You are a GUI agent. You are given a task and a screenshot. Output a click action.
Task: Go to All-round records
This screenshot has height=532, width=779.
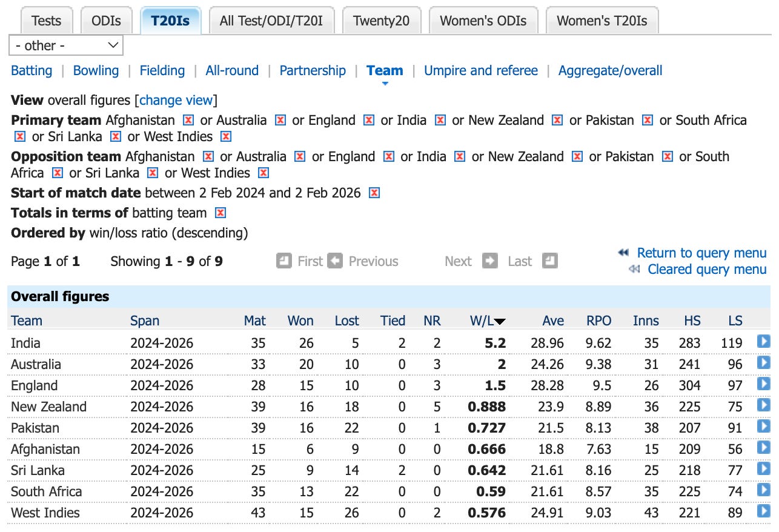pos(232,70)
